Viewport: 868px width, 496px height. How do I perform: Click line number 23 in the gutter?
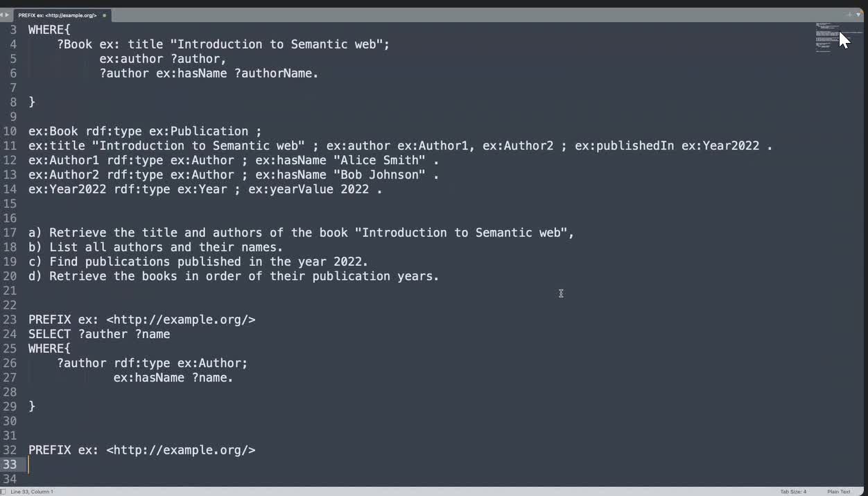point(10,319)
